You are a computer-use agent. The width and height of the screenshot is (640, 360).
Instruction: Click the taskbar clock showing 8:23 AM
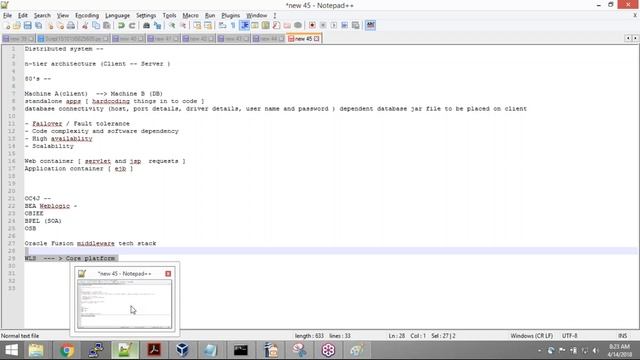(x=620, y=350)
